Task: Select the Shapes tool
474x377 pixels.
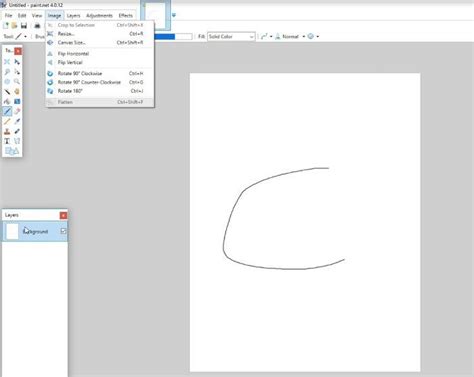Action: coord(12,151)
